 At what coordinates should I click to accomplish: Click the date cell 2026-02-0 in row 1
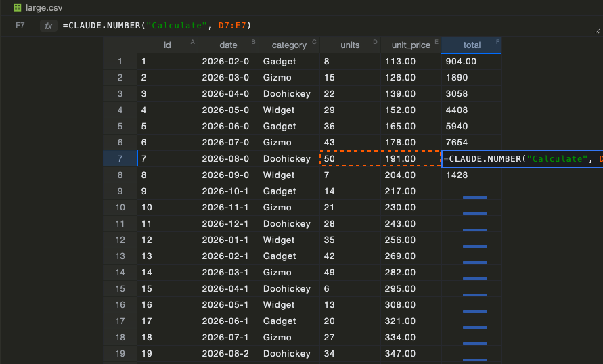point(229,62)
